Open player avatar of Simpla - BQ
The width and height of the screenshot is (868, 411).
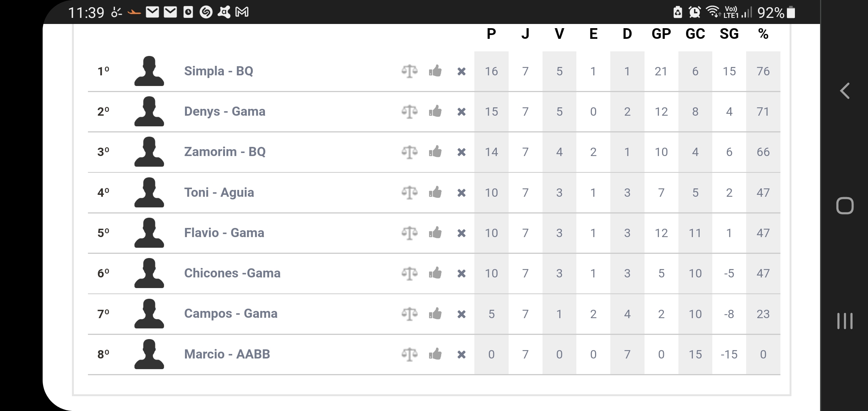pos(149,71)
